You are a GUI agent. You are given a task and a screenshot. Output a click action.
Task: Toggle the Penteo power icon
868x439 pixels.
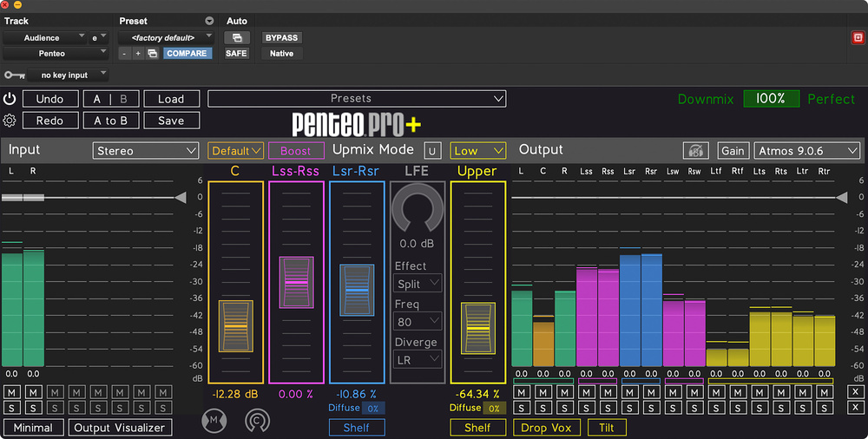(x=10, y=99)
